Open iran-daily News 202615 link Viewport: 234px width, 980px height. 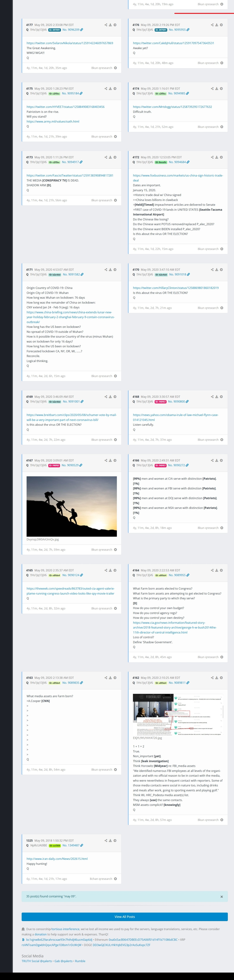pos(57,859)
